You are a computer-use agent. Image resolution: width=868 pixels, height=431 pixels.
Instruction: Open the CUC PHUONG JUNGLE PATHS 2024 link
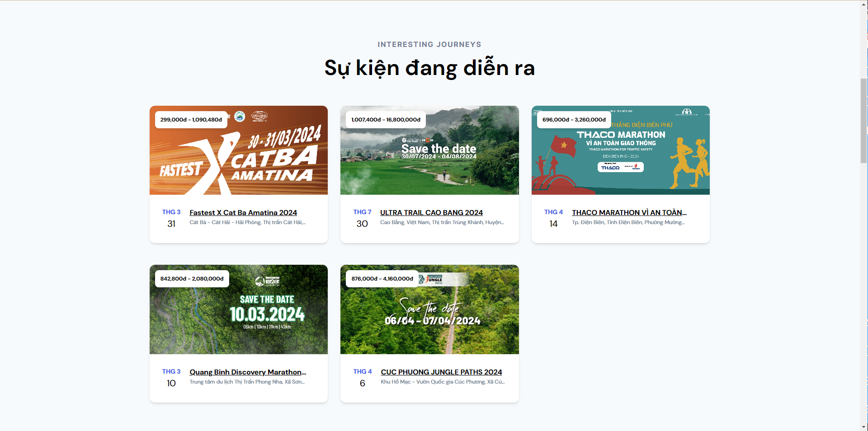coord(441,372)
